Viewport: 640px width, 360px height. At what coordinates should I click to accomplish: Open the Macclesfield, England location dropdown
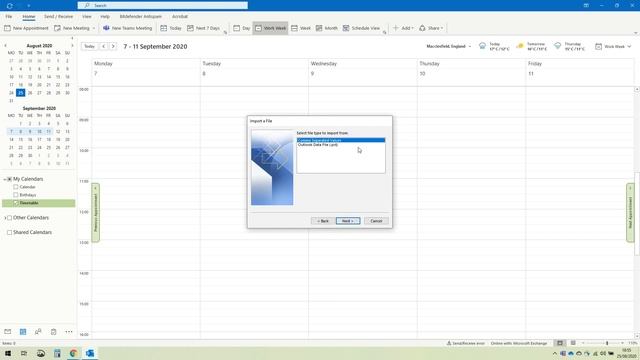pos(448,46)
